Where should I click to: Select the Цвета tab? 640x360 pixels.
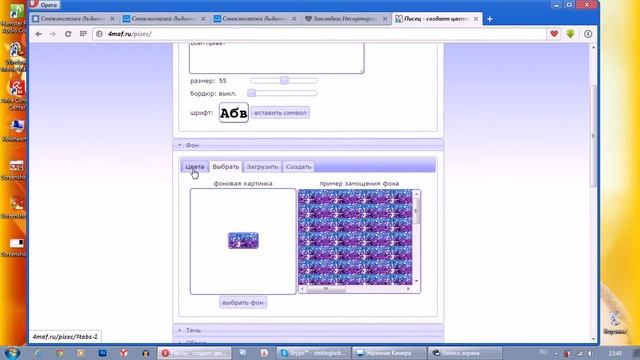(x=195, y=167)
